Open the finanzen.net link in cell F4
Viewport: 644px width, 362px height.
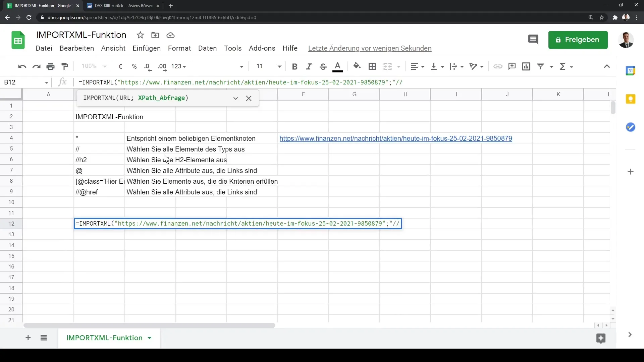click(396, 138)
